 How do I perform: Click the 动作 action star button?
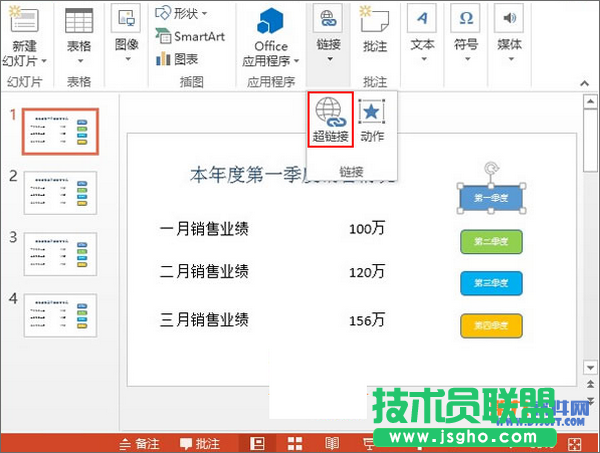click(x=372, y=119)
